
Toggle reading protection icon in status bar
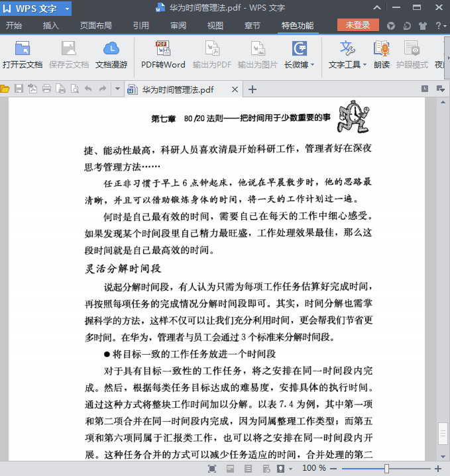(x=280, y=469)
